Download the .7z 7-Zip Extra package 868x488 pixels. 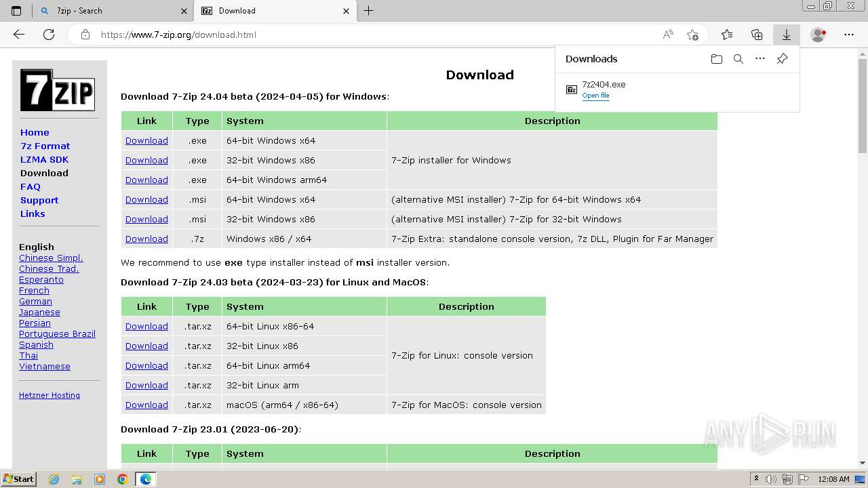pyautogui.click(x=146, y=239)
